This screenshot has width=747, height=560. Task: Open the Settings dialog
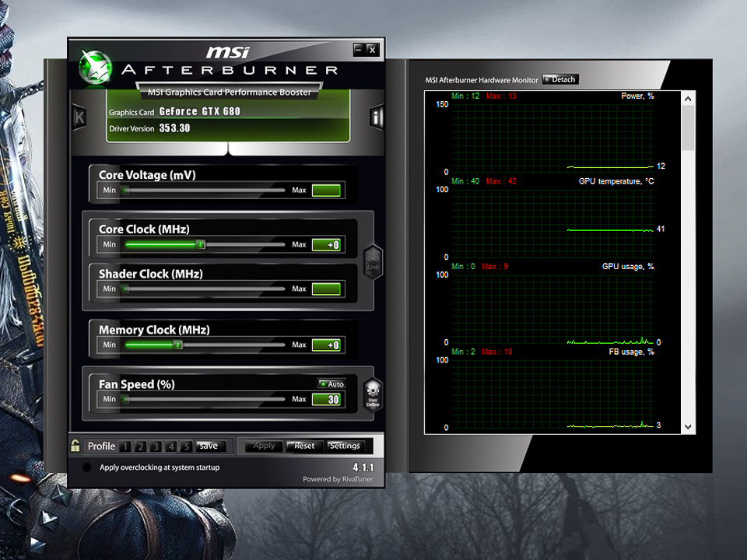click(345, 446)
